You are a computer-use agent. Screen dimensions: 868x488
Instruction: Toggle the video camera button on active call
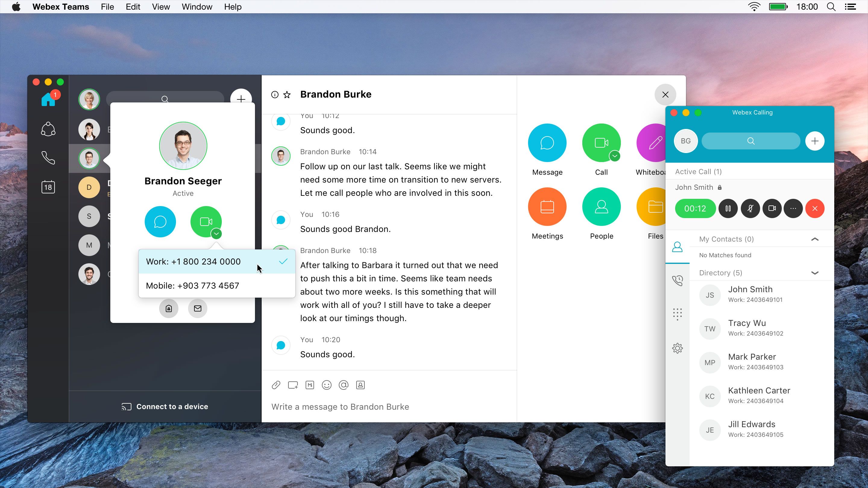[772, 208]
